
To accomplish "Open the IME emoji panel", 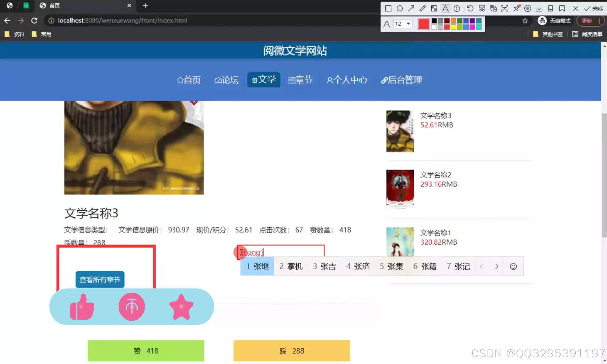I will (513, 266).
